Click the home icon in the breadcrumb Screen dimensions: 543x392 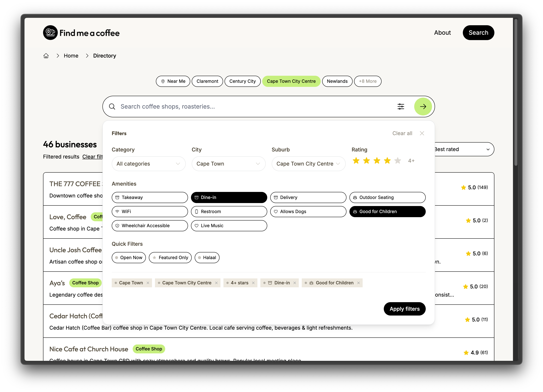coord(46,55)
